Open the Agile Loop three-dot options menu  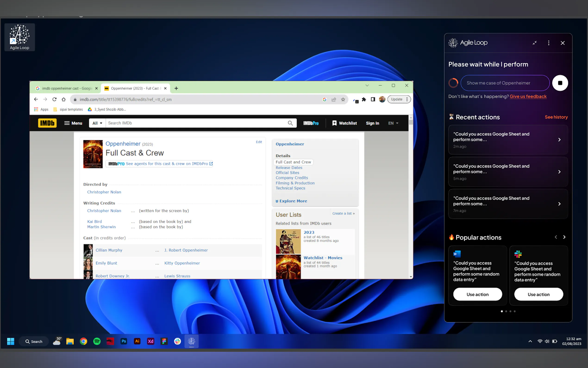click(549, 43)
